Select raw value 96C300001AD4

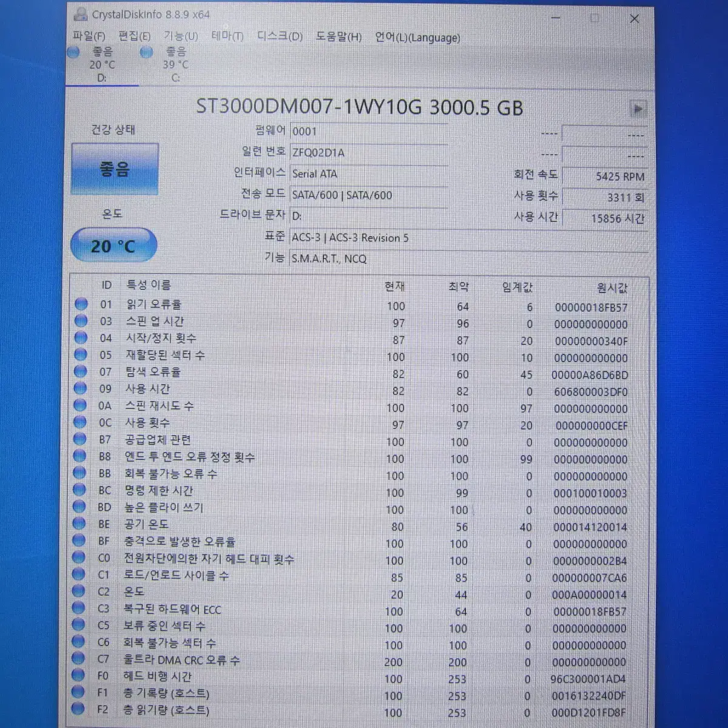click(x=588, y=679)
